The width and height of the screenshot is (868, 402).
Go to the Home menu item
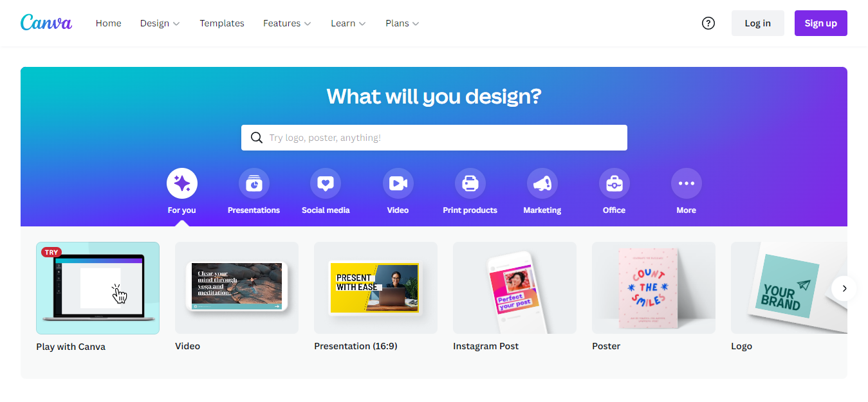[109, 23]
